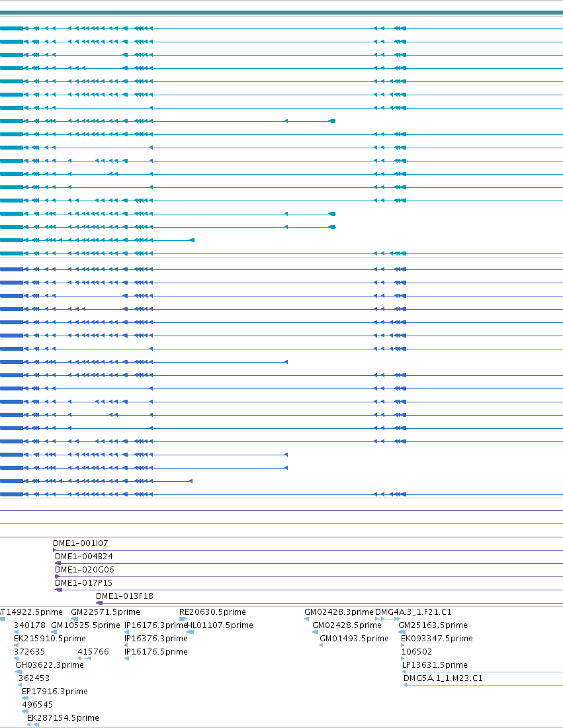Click the GM02428.5prime EST label

pos(347,625)
